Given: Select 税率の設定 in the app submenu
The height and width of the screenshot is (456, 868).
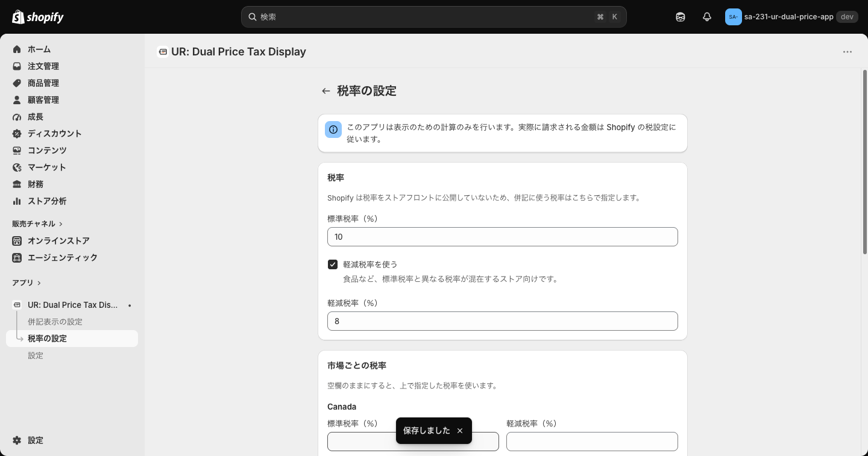Looking at the screenshot, I should coord(72,339).
